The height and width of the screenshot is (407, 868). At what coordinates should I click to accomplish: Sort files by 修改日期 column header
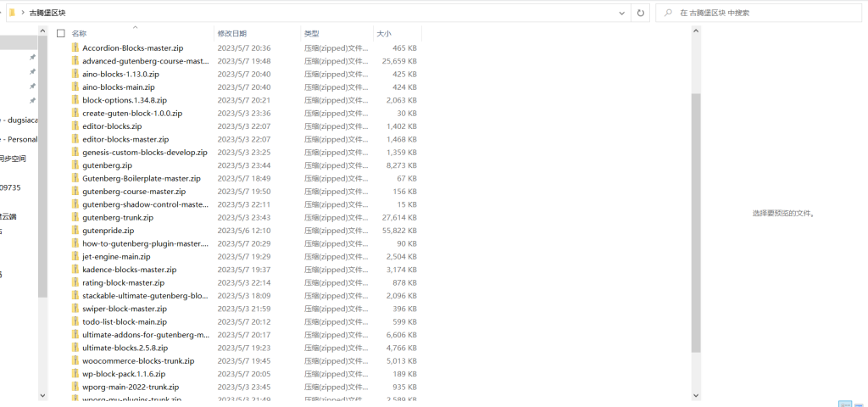coord(232,34)
